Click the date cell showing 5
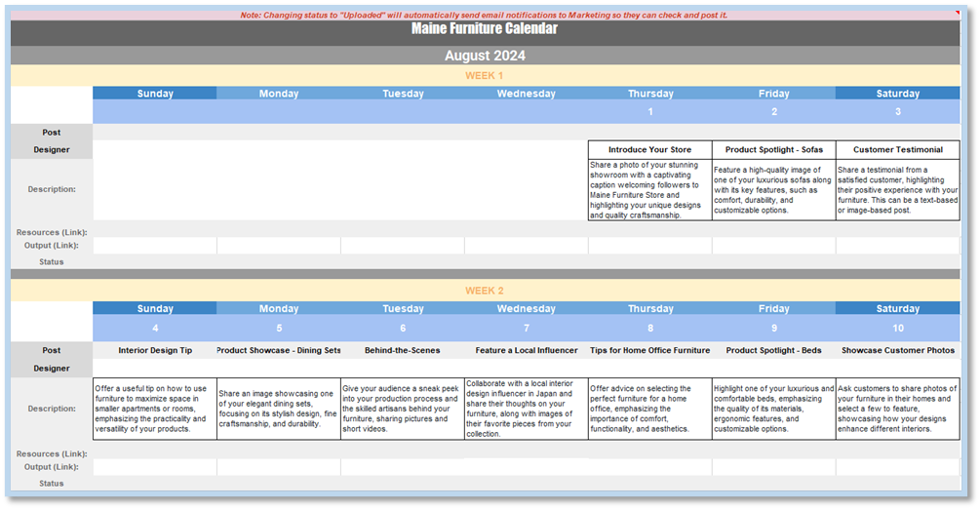This screenshot has width=980, height=509. click(279, 328)
